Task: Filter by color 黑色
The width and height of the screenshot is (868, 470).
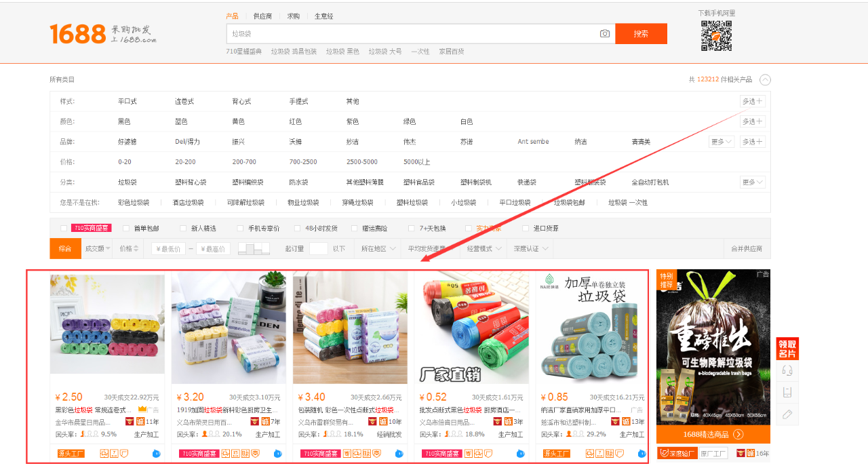Action: pos(124,121)
